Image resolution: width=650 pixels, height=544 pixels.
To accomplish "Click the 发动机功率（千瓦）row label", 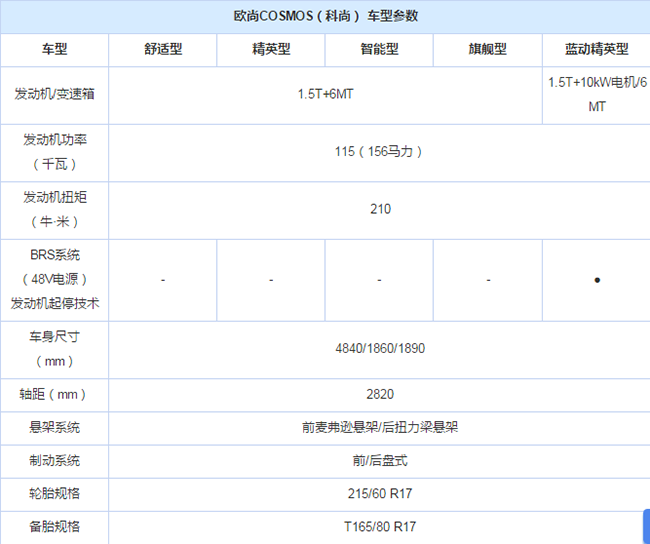I will tap(54, 152).
